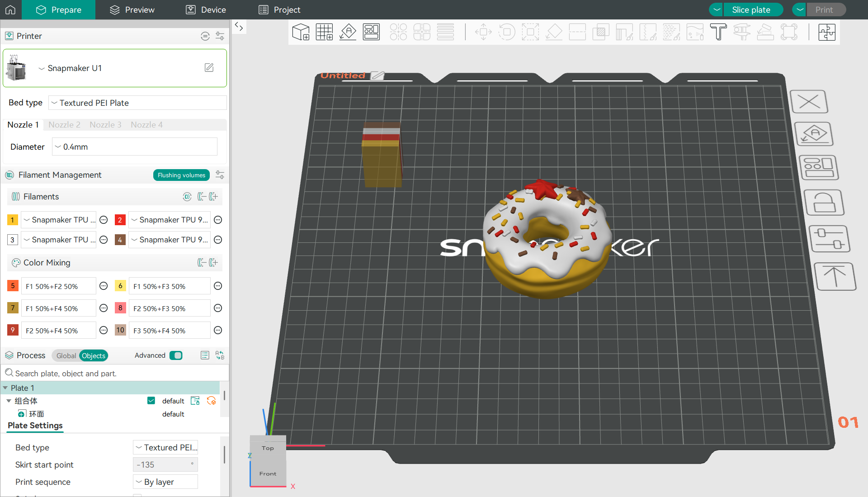Select the Nozzle 2 tab
The height and width of the screenshot is (497, 868).
(x=64, y=125)
